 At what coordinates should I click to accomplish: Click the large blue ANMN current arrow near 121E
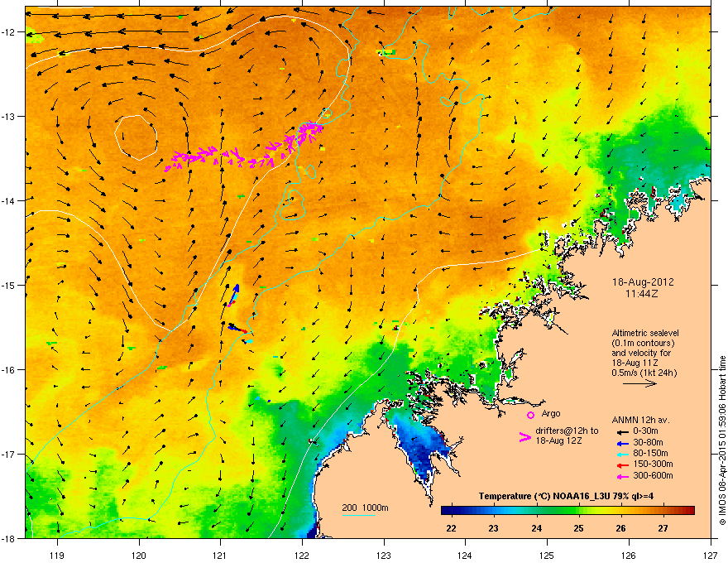click(234, 292)
